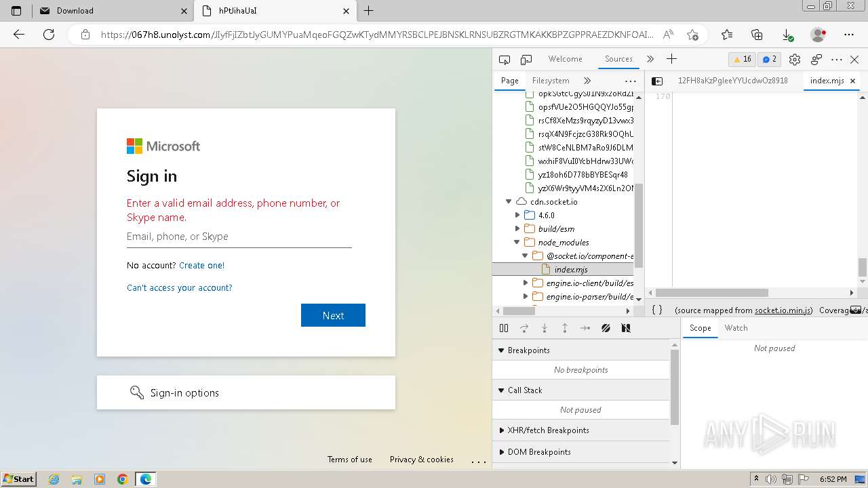
Task: Click the pretty print braces icon
Action: (x=657, y=310)
